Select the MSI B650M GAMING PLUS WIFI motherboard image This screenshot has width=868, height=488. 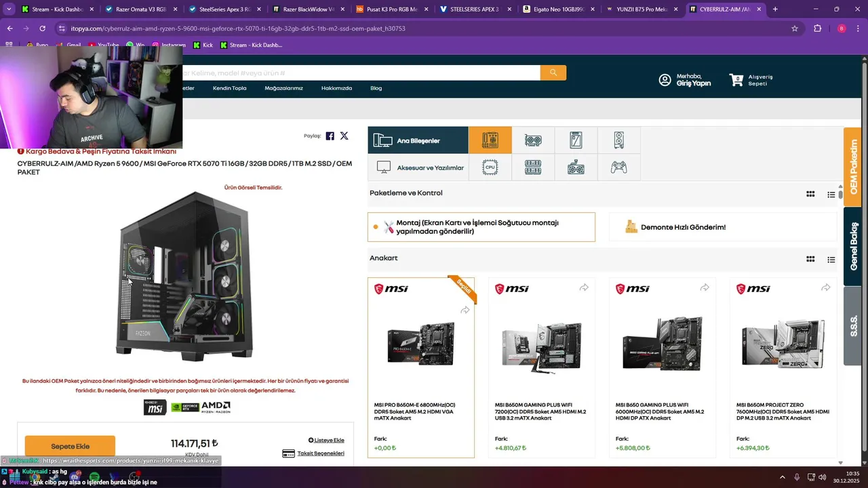541,346
